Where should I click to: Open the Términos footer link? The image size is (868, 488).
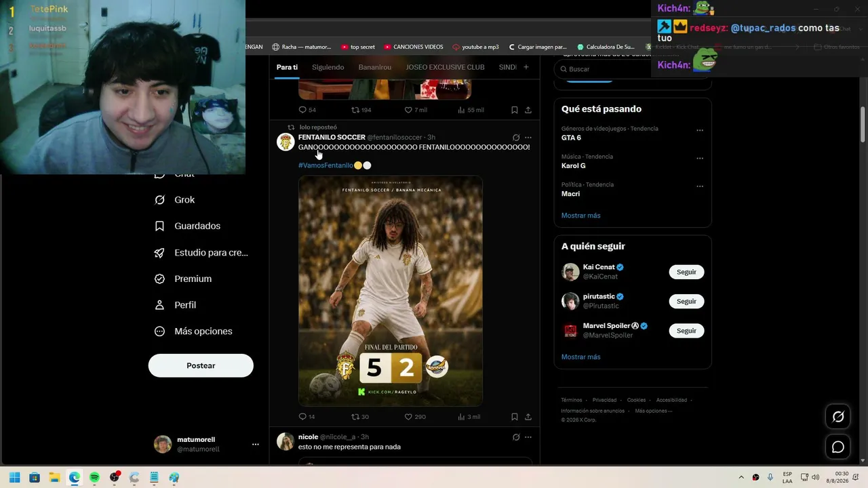(x=571, y=400)
